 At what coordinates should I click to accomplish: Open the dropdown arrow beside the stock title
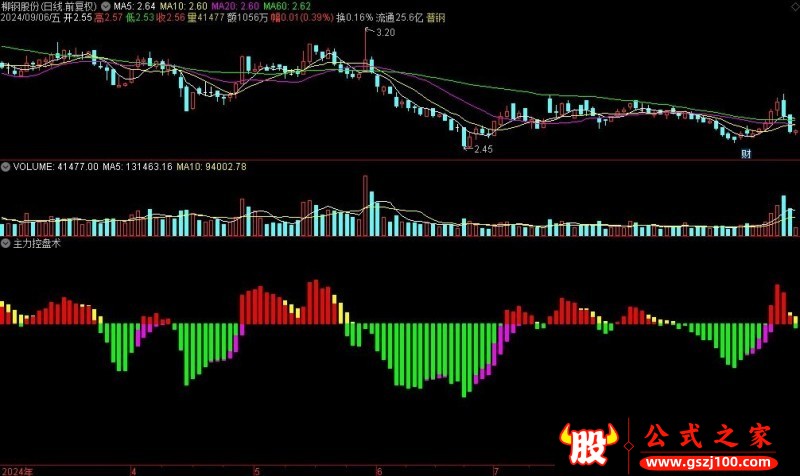click(x=105, y=6)
